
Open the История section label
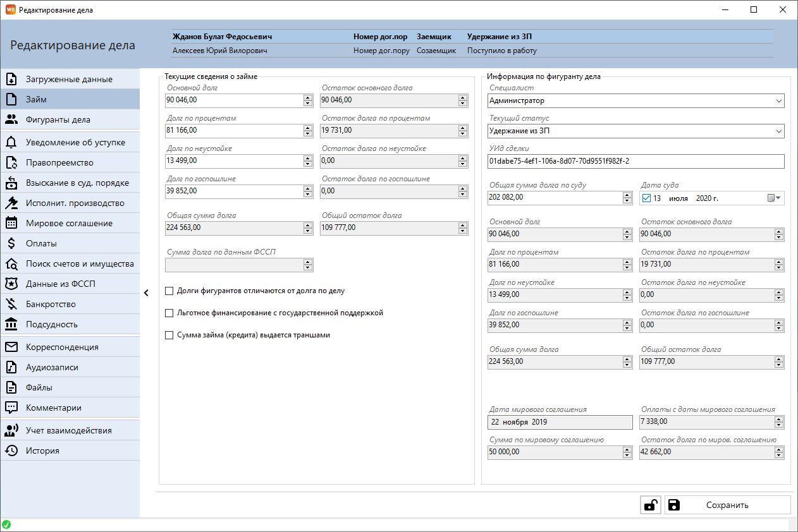tap(42, 450)
